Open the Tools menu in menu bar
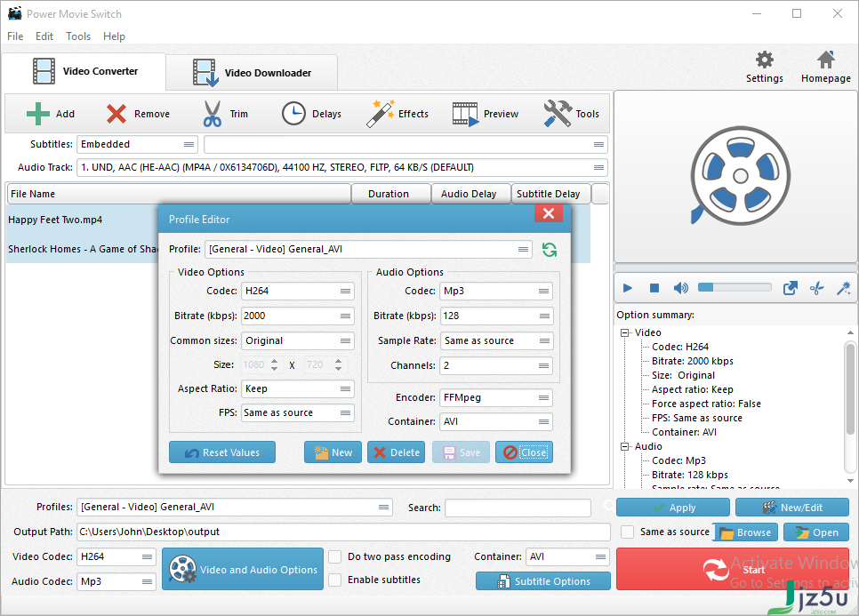 (x=78, y=36)
